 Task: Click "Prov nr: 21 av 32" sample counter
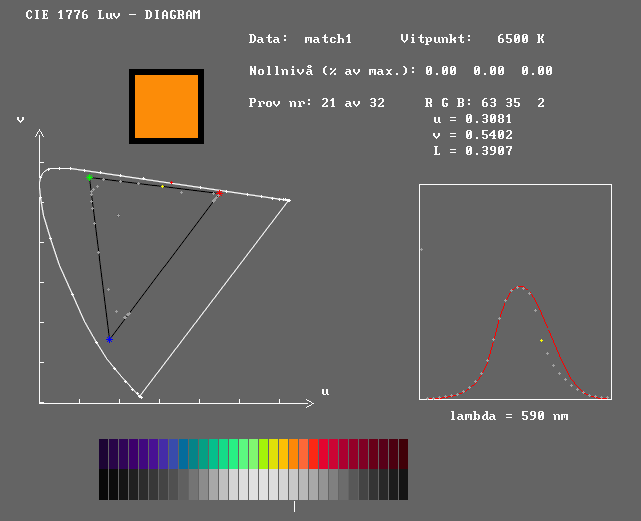pos(316,103)
